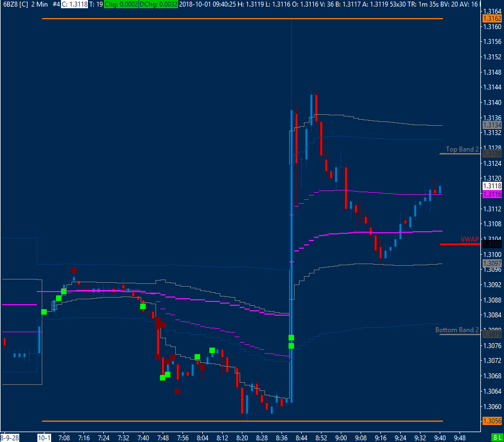504x442 pixels.
Task: Click the 1.3088 price scale label
Action: pos(492,300)
